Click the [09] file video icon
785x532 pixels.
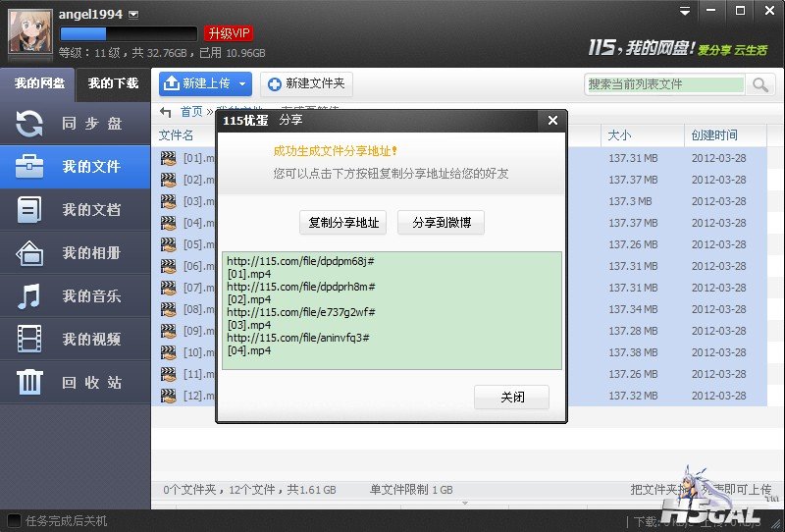click(169, 331)
